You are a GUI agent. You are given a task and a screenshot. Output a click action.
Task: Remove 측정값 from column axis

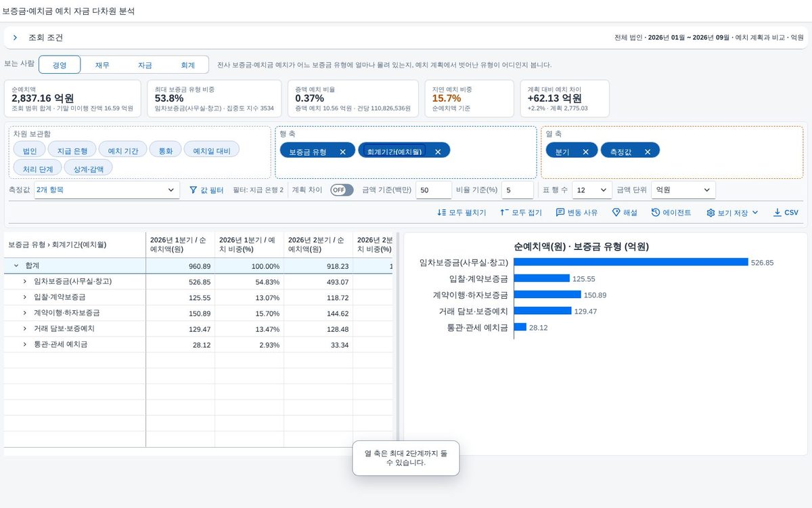[648, 152]
